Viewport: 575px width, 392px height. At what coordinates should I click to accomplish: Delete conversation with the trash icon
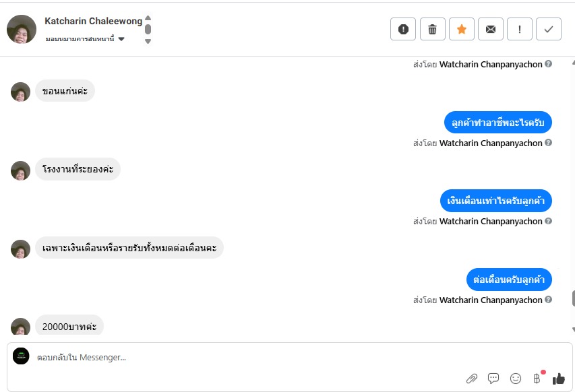coord(432,29)
